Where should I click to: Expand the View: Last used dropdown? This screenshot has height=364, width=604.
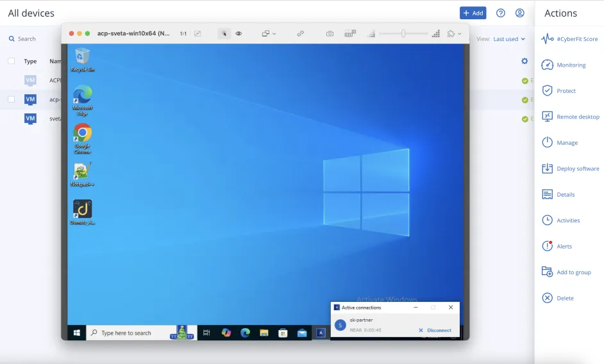509,39
